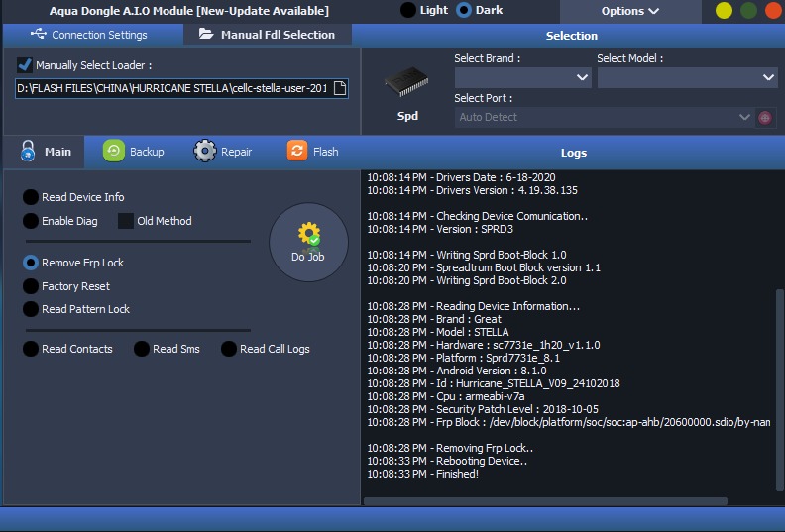
Task: Click the logs vertical scrollbar
Action: 779,389
